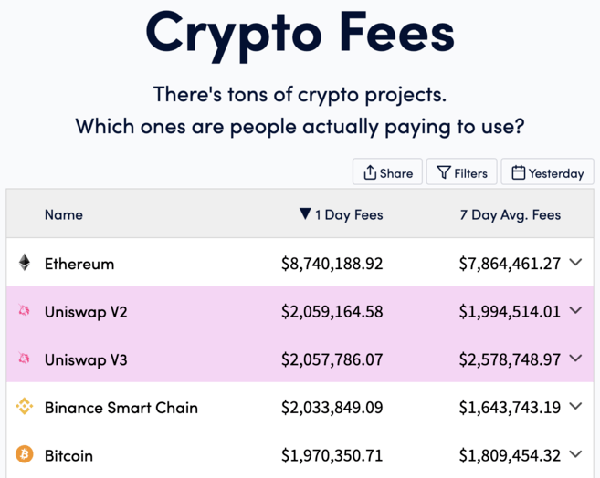Sort by the Name column header
The image size is (600, 478).
(x=64, y=215)
